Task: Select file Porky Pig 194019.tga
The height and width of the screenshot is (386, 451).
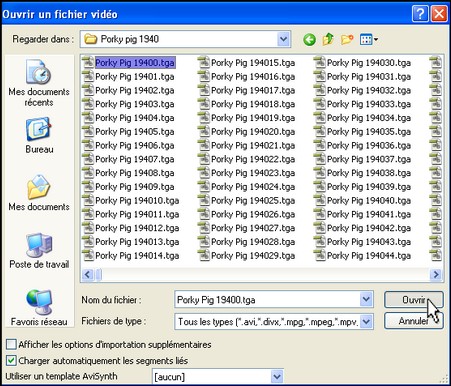Action: [253, 118]
